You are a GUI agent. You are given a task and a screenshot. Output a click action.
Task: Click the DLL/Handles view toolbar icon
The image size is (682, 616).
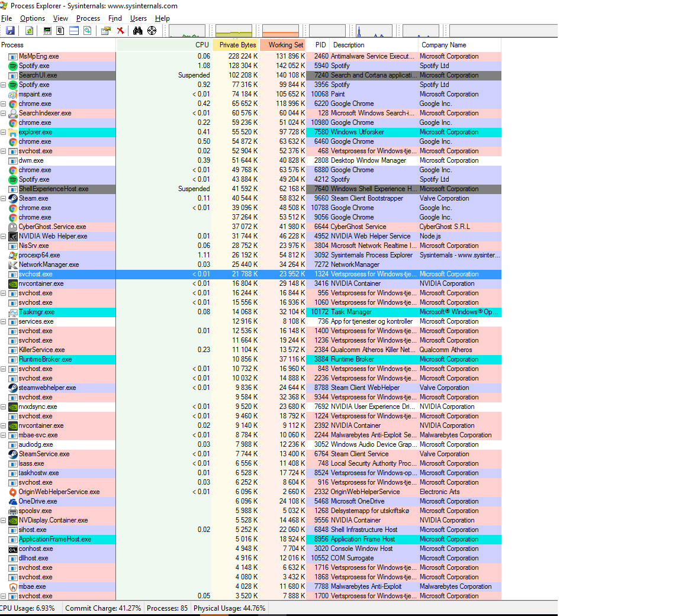[88, 31]
